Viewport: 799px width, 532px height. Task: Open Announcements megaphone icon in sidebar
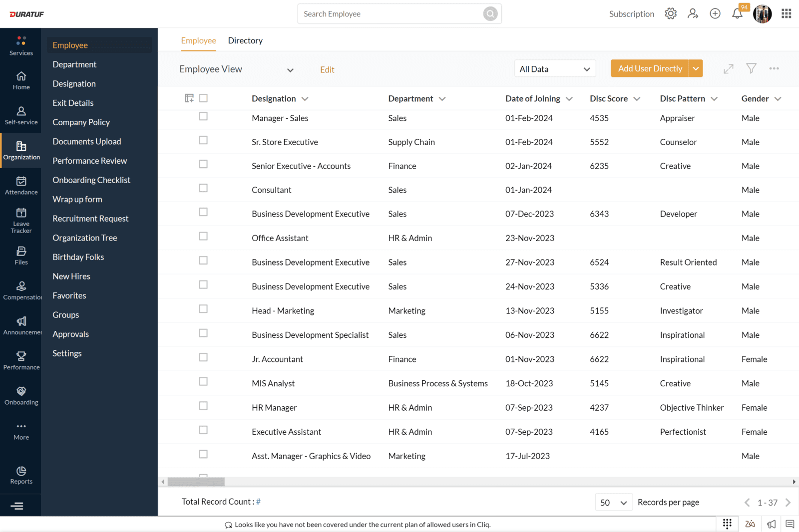pyautogui.click(x=21, y=321)
